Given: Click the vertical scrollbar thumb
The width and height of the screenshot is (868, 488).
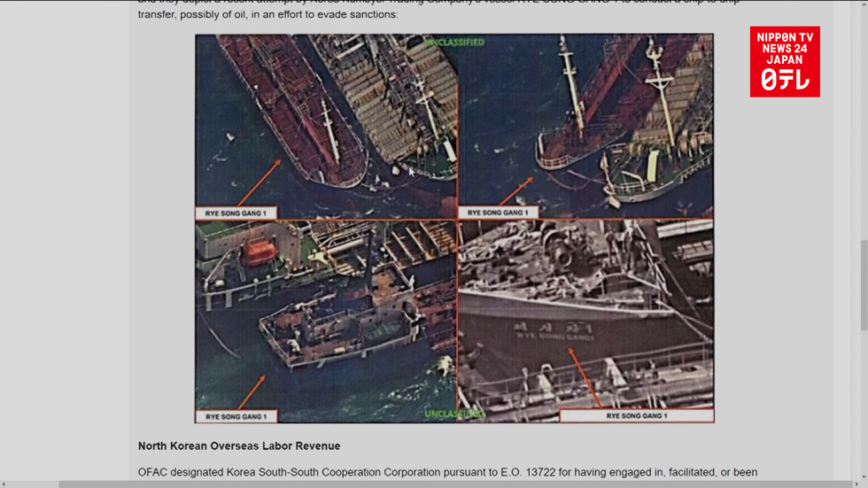Looking at the screenshot, I should [x=864, y=285].
